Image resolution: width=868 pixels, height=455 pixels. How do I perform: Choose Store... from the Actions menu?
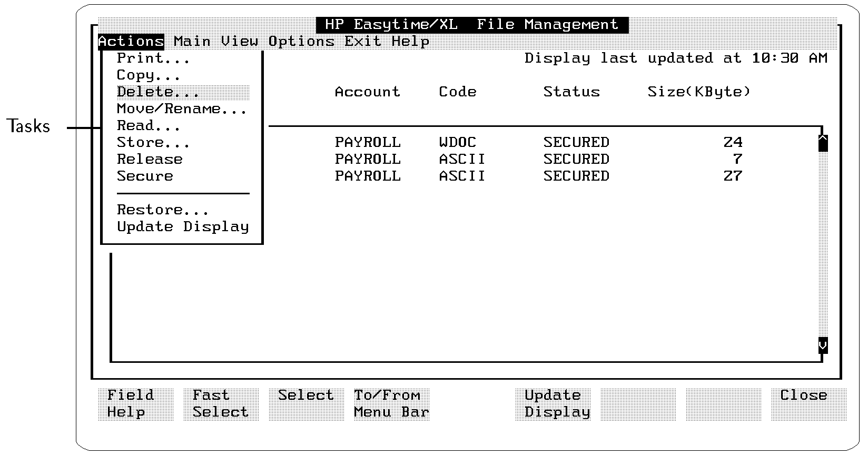click(153, 142)
